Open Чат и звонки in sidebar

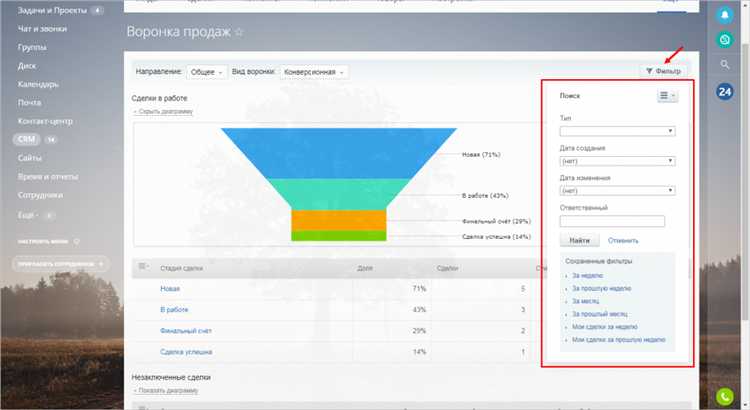coord(42,29)
